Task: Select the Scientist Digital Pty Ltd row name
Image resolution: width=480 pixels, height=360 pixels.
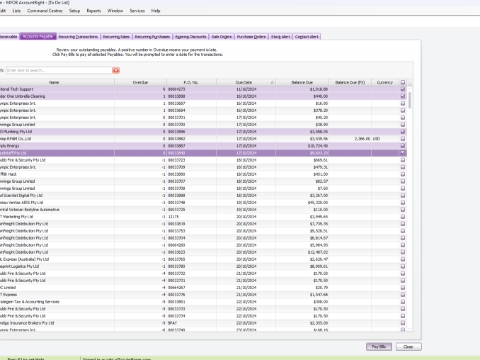Action: coord(21,195)
